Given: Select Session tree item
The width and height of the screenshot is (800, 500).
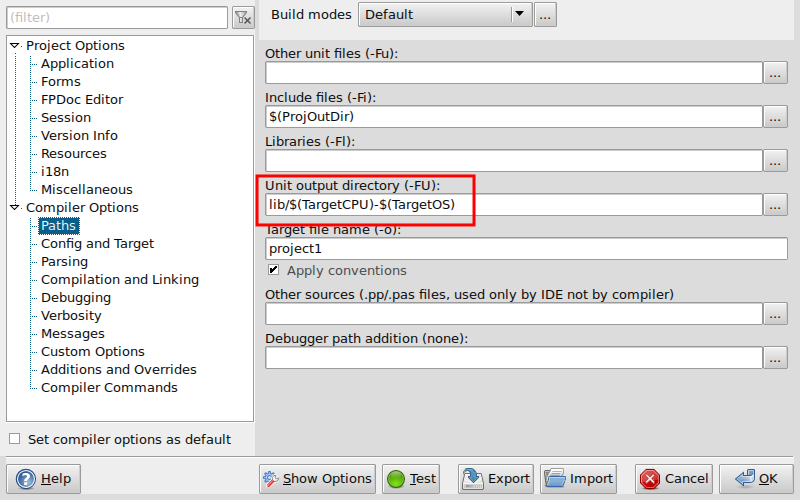Looking at the screenshot, I should point(66,117).
